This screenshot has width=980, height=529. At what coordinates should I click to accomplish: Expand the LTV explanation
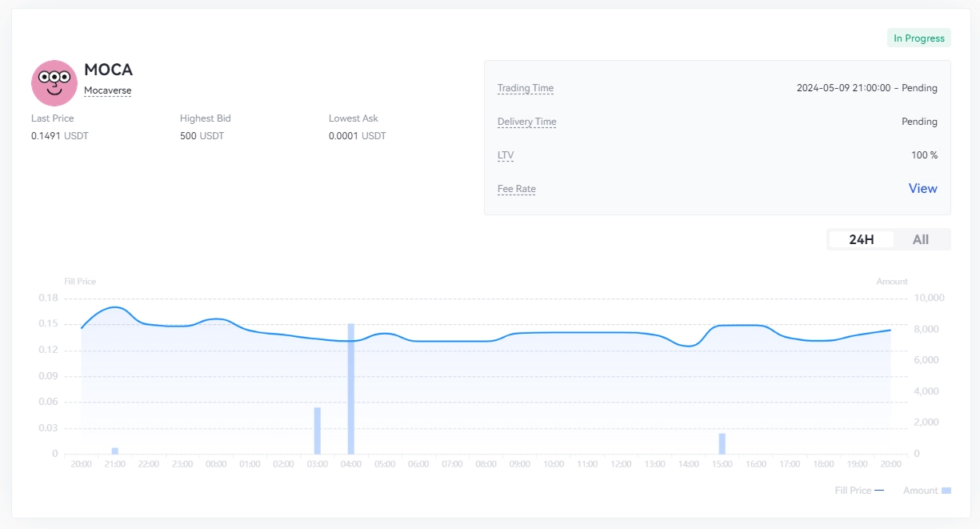tap(504, 155)
